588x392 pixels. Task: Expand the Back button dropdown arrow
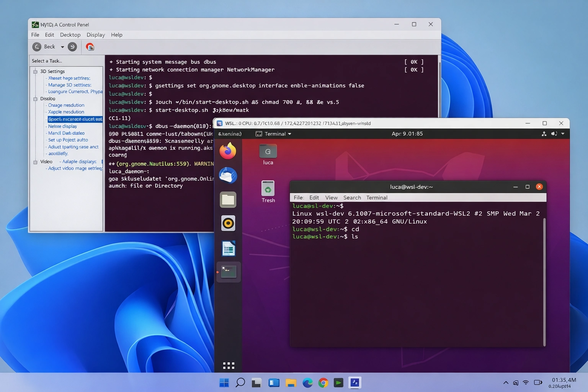click(62, 46)
